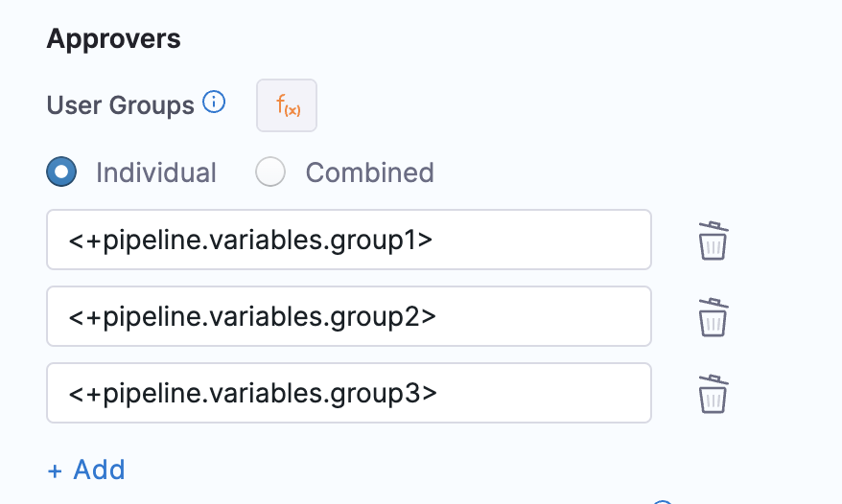The image size is (842, 504).
Task: Select the Combined radio button
Action: [x=271, y=172]
